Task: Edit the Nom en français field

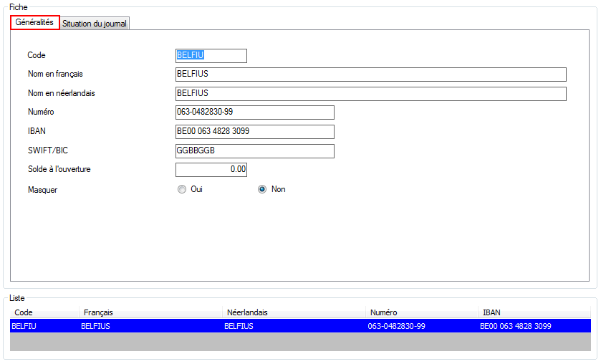Action: point(370,75)
